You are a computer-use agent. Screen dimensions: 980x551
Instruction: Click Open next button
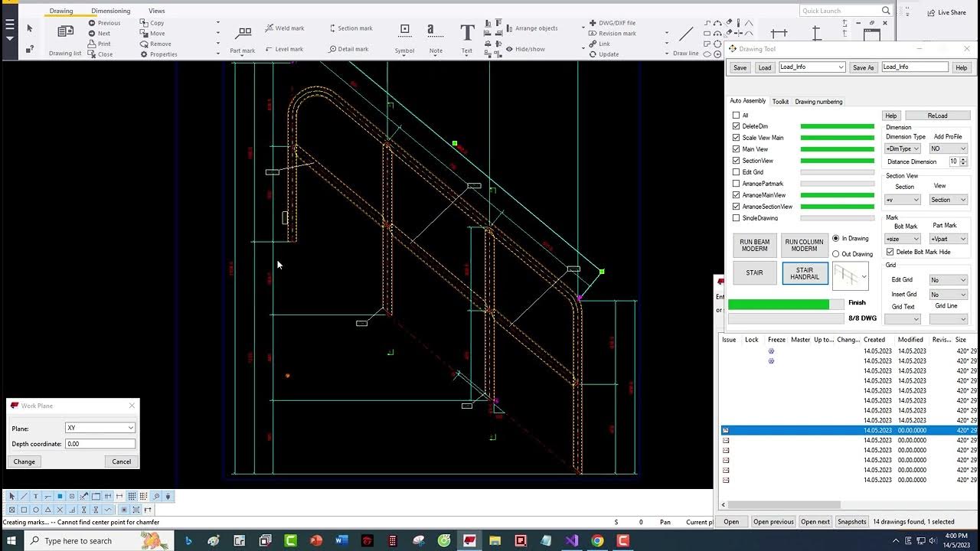pyautogui.click(x=815, y=522)
